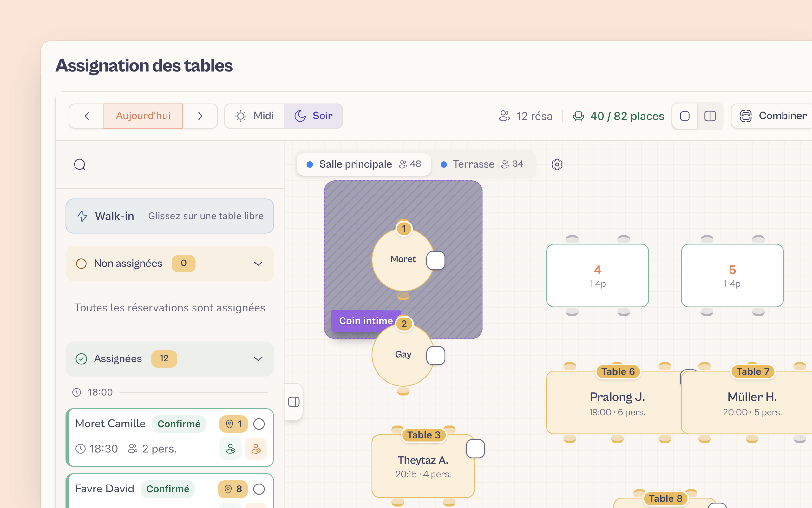Open floor plan settings gear

(x=557, y=164)
